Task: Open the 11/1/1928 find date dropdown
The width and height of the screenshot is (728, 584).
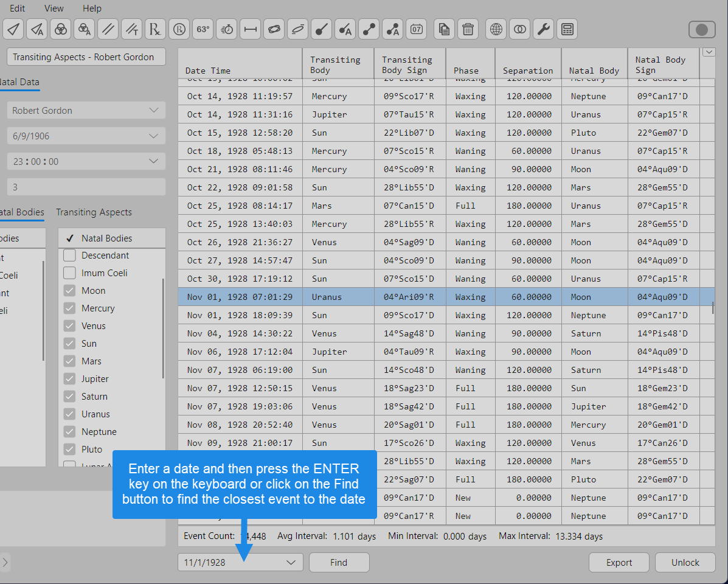Action: coord(291,563)
